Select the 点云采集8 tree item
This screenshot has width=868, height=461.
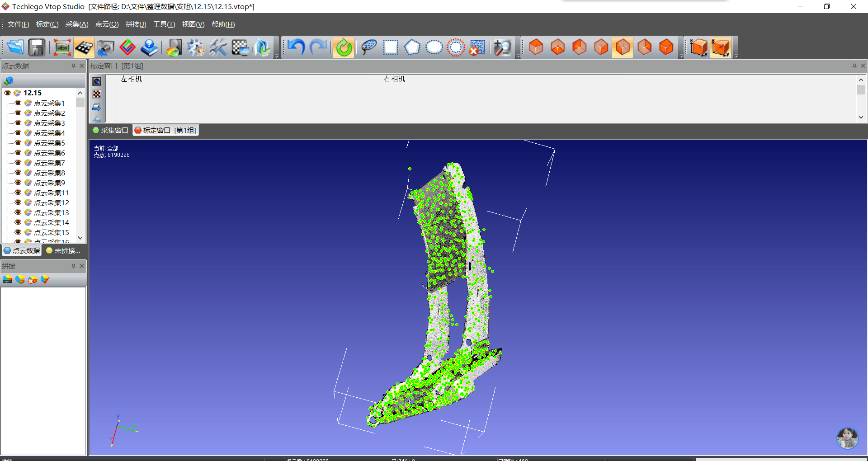click(49, 173)
